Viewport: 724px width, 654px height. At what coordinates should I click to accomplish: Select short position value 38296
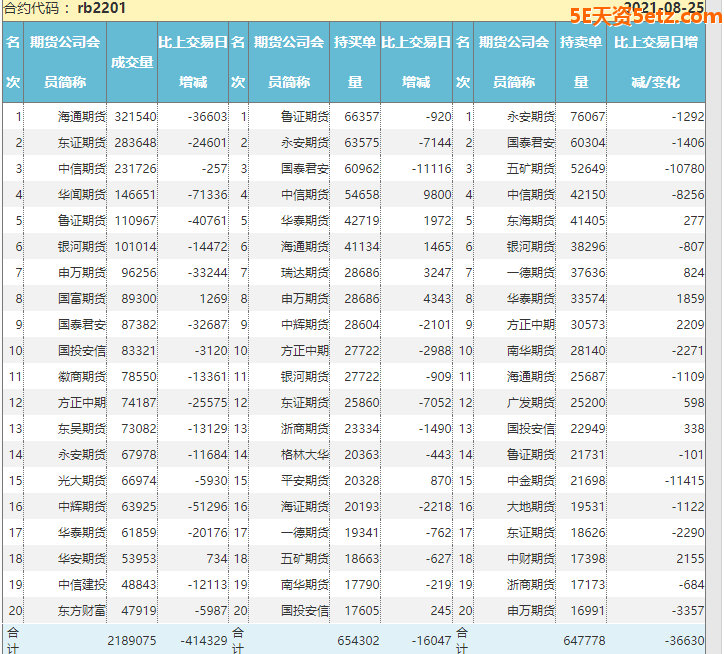[x=587, y=247]
